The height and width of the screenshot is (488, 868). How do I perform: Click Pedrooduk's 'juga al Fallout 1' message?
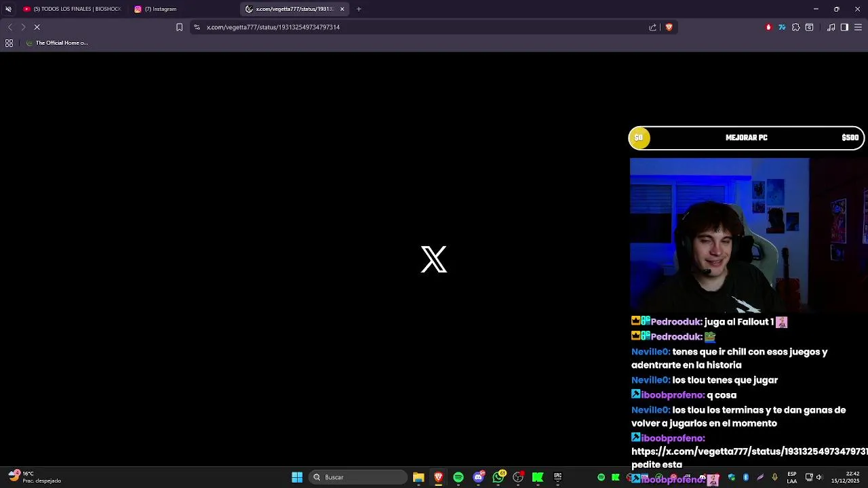pos(709,322)
